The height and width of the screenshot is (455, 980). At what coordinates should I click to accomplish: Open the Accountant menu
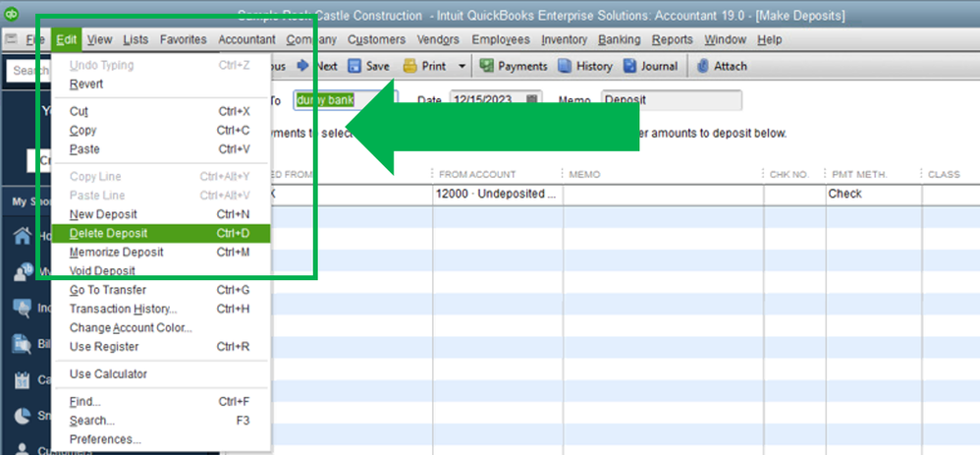pyautogui.click(x=246, y=39)
